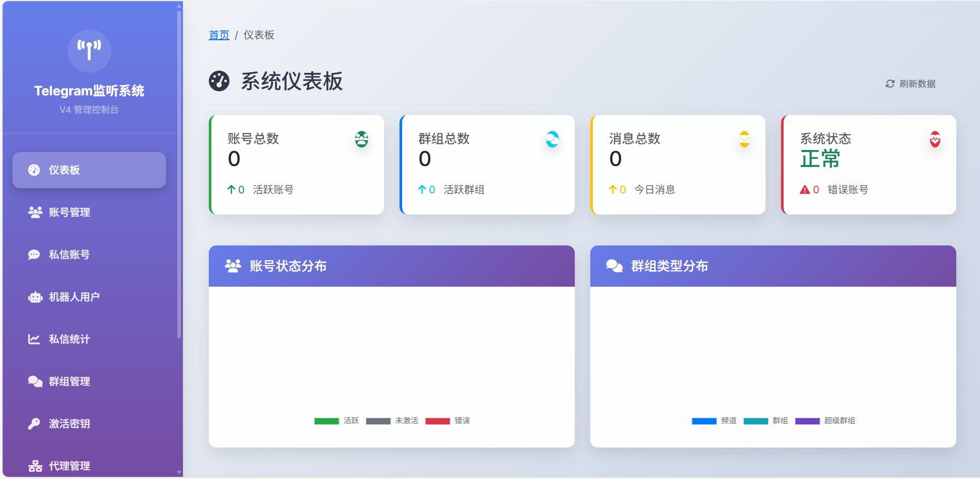The image size is (980, 479).
Task: Click the red 错误 legend color swatch
Action: point(437,421)
